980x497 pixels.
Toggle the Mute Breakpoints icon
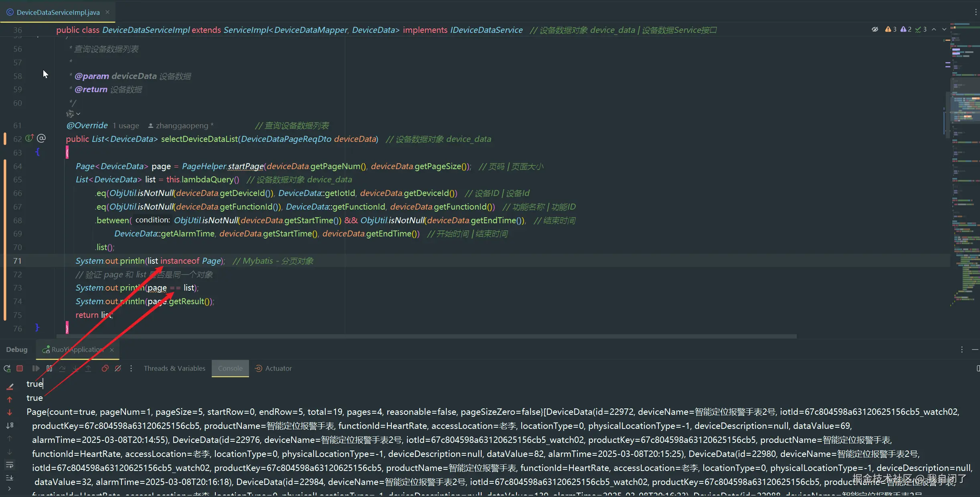tap(118, 368)
